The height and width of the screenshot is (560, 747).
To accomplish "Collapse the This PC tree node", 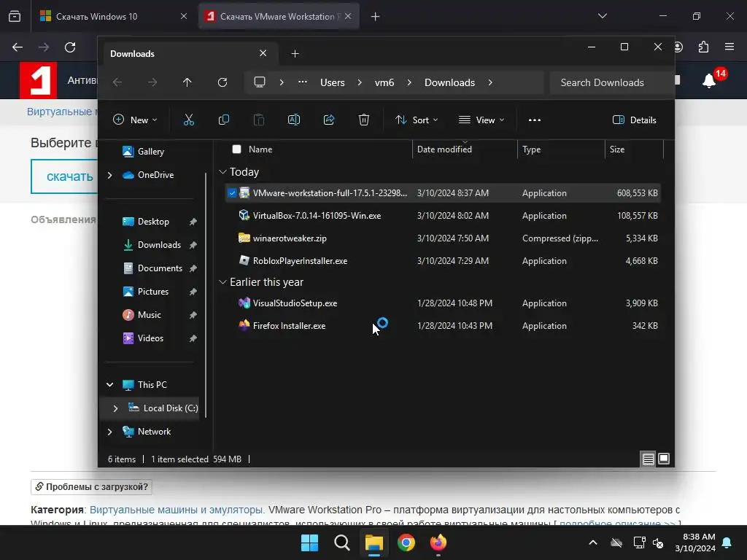I will (109, 385).
